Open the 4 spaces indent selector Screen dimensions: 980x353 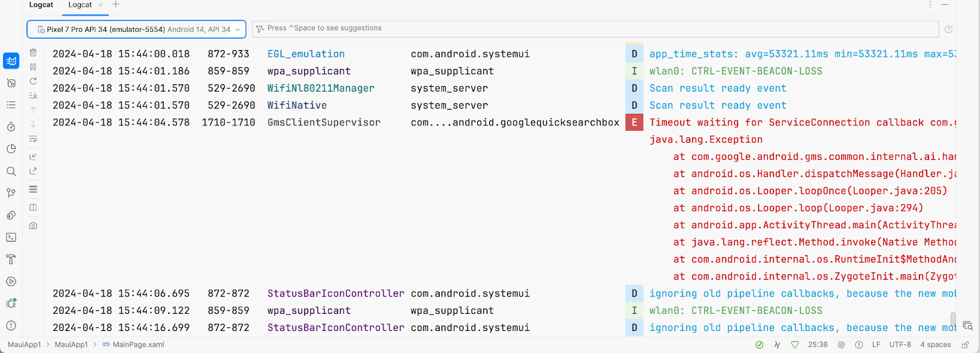click(x=935, y=345)
